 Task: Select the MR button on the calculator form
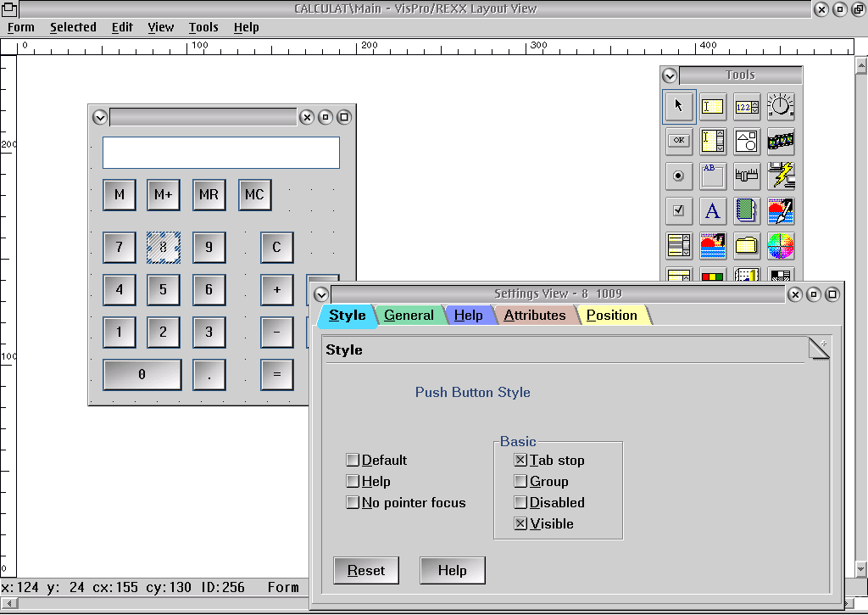(209, 195)
